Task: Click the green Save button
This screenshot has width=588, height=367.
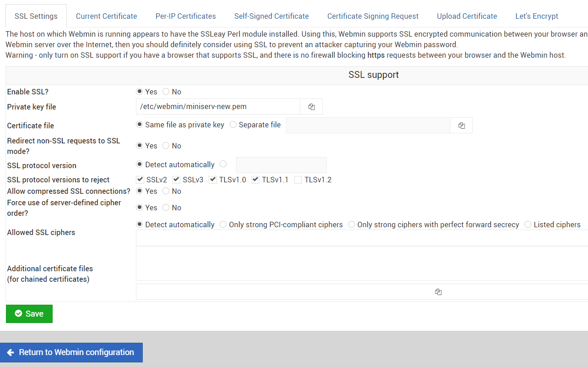Action: click(29, 314)
